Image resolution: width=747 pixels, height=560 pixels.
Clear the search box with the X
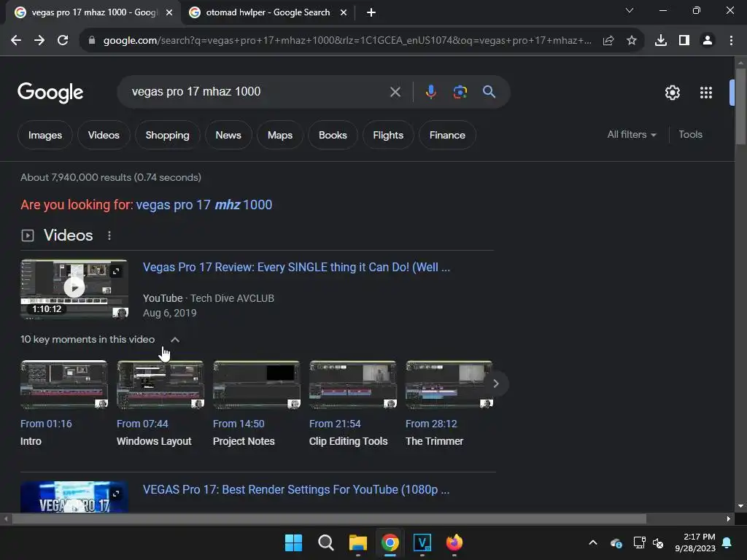click(395, 92)
